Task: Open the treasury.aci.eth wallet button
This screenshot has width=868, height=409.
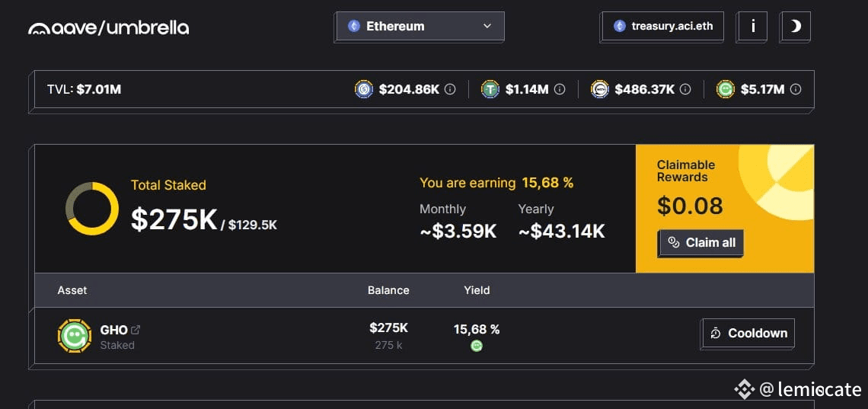Action: click(662, 26)
